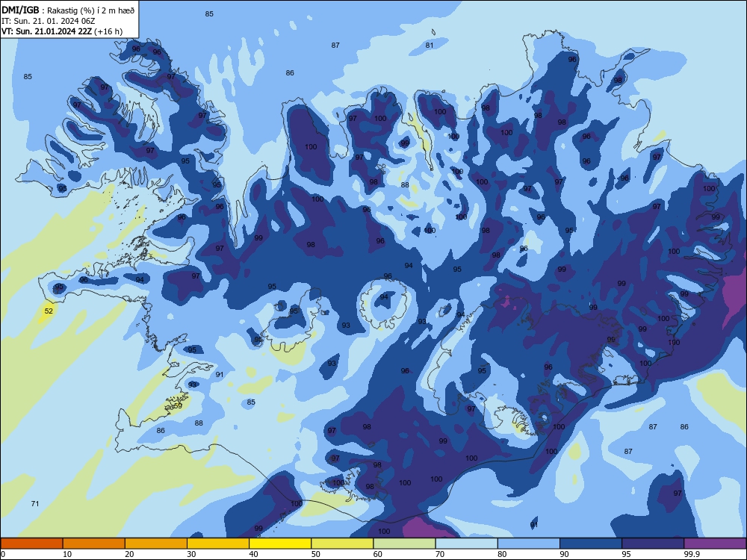This screenshot has height=560, width=747.
Task: Click the legend tick label '50'
Action: tap(316, 554)
